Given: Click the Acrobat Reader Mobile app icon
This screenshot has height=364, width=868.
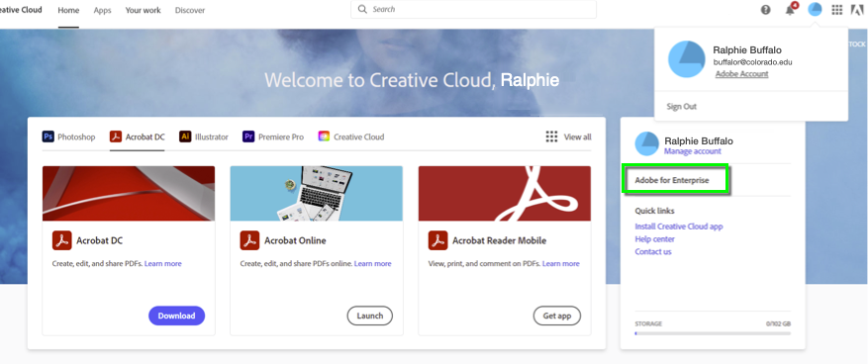Looking at the screenshot, I should pos(437,240).
